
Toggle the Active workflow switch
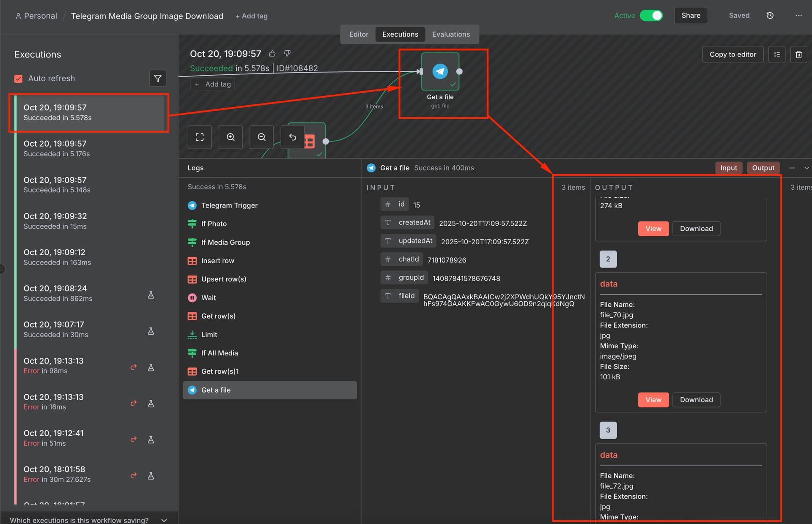click(651, 16)
